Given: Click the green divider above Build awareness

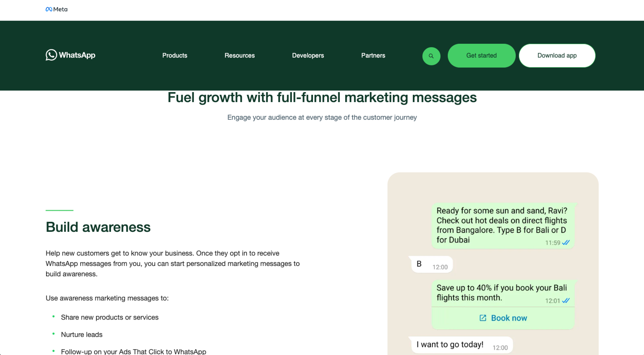Looking at the screenshot, I should [x=59, y=211].
